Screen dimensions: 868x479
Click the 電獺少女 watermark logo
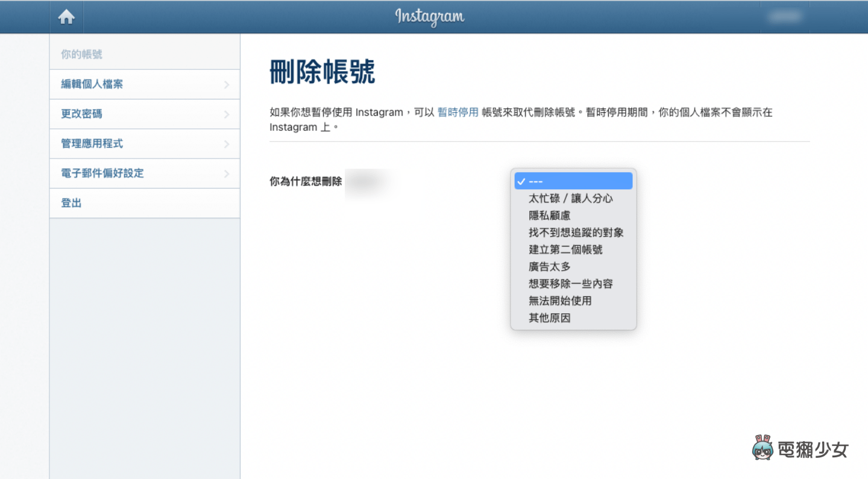[800, 449]
